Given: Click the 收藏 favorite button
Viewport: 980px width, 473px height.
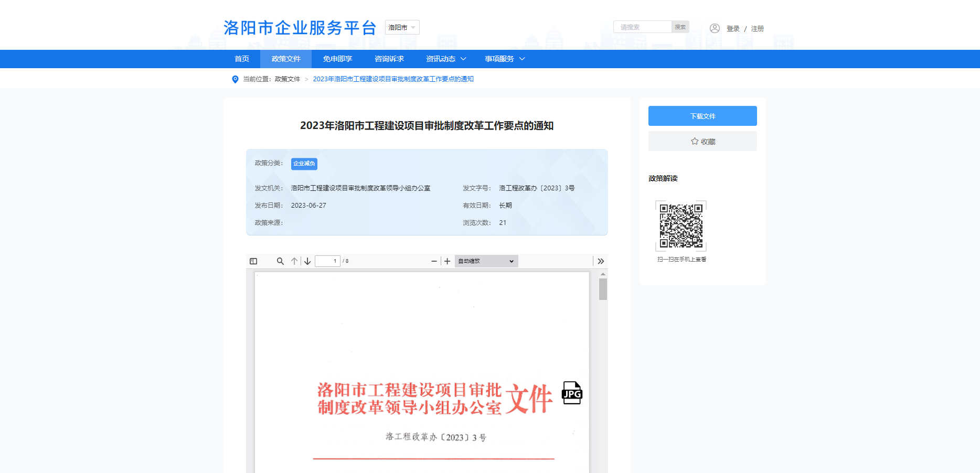Looking at the screenshot, I should 702,141.
